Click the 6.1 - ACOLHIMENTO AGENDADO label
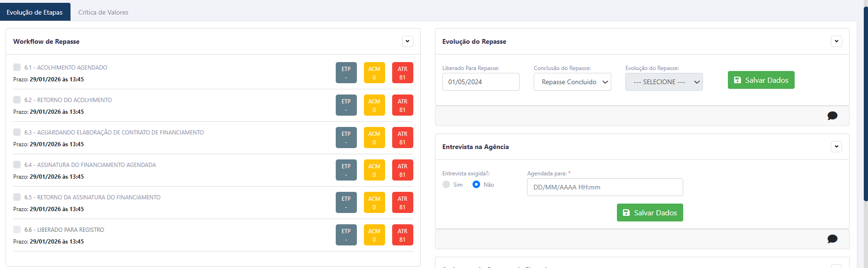The image size is (868, 268). pos(66,68)
